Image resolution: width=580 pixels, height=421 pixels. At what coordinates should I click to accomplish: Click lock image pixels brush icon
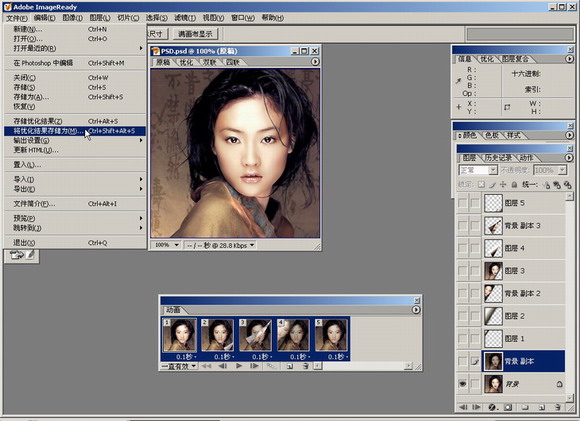[x=492, y=184]
